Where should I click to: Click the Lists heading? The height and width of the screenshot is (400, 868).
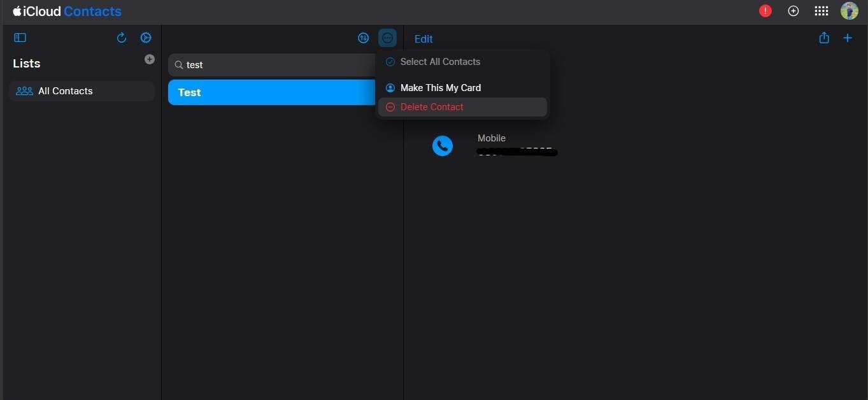click(27, 64)
